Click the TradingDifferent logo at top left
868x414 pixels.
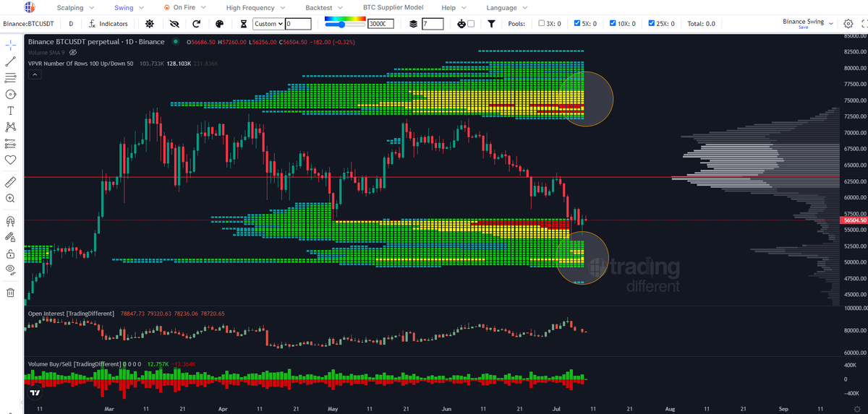click(x=30, y=8)
